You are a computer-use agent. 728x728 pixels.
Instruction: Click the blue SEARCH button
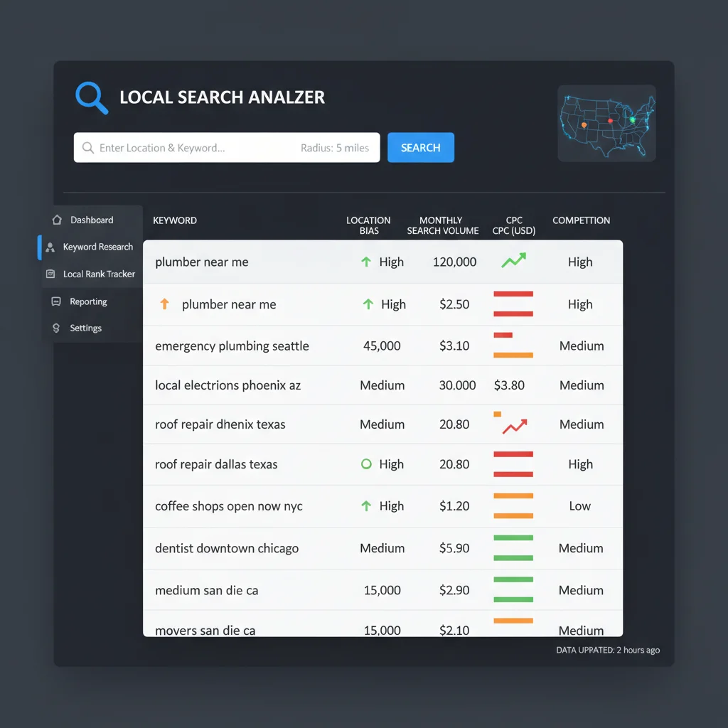coord(421,148)
